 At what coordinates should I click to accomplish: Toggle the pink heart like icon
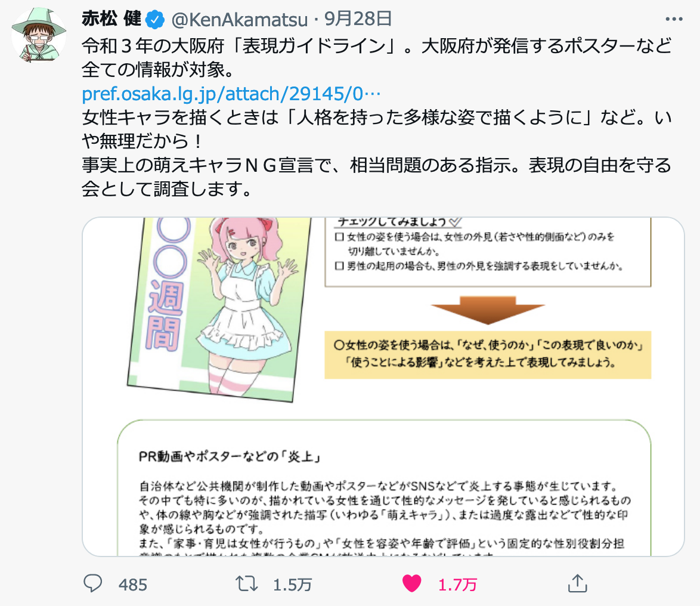pos(411,583)
